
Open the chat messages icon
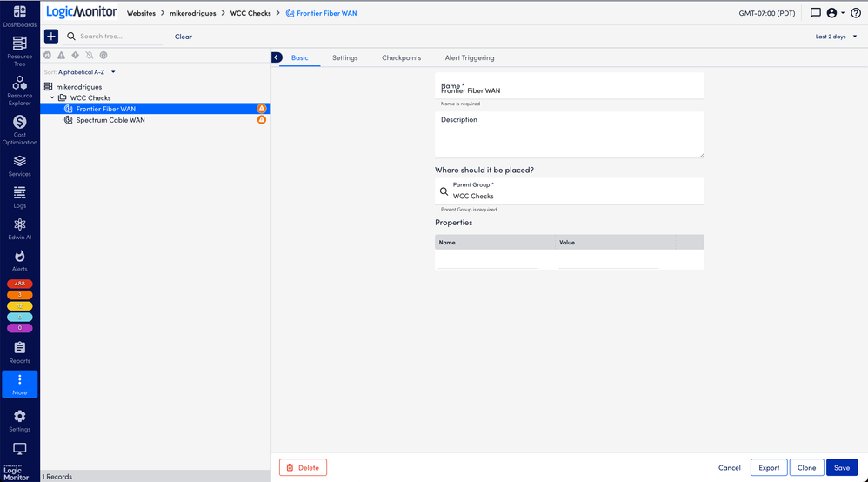(815, 13)
